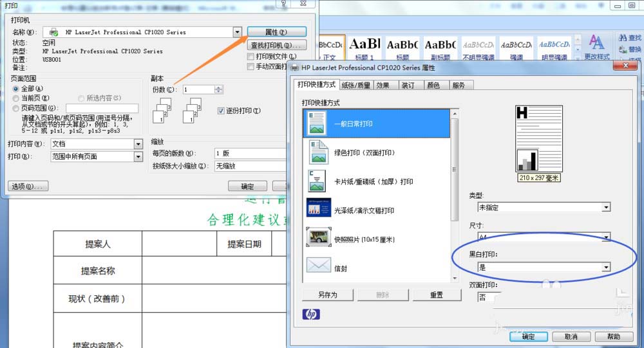Close the HP printer properties dialog

point(625,66)
